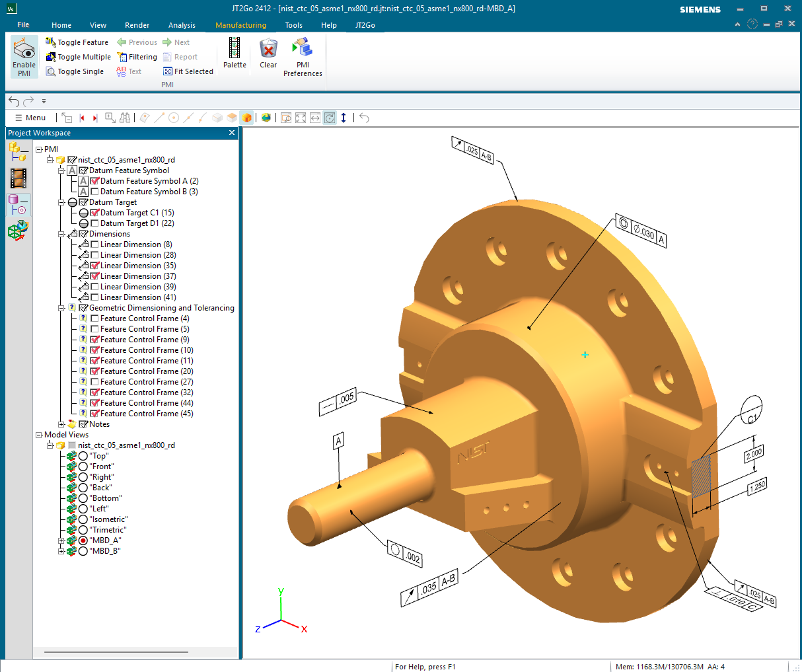This screenshot has height=672, width=802.
Task: Expand the "MBD_B" model view node
Action: [61, 551]
